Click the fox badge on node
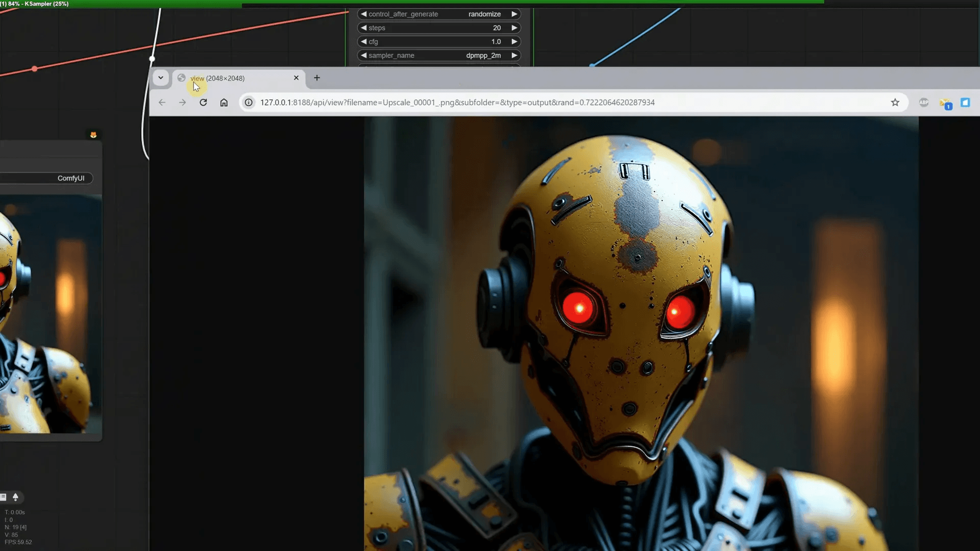The width and height of the screenshot is (980, 551). 93,135
